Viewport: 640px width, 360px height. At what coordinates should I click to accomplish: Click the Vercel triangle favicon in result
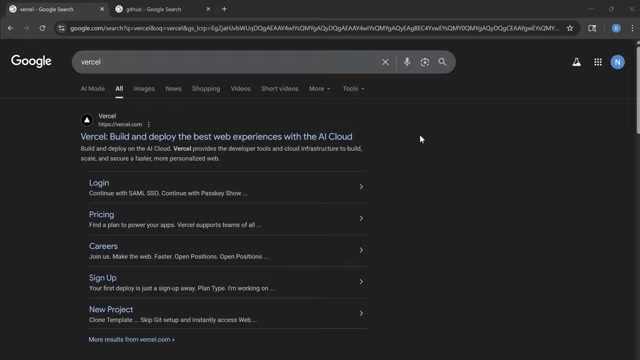pos(87,120)
